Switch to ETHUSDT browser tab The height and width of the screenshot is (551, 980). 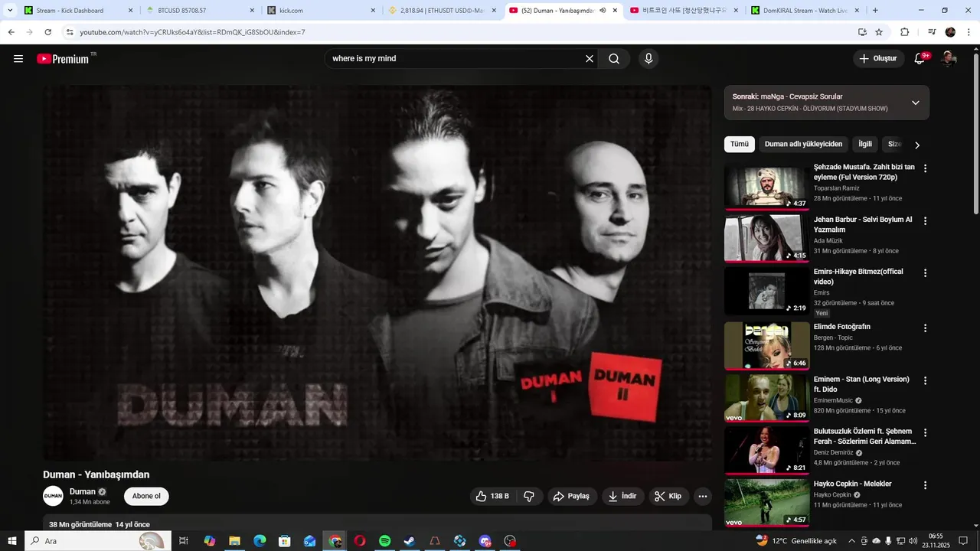click(x=442, y=11)
